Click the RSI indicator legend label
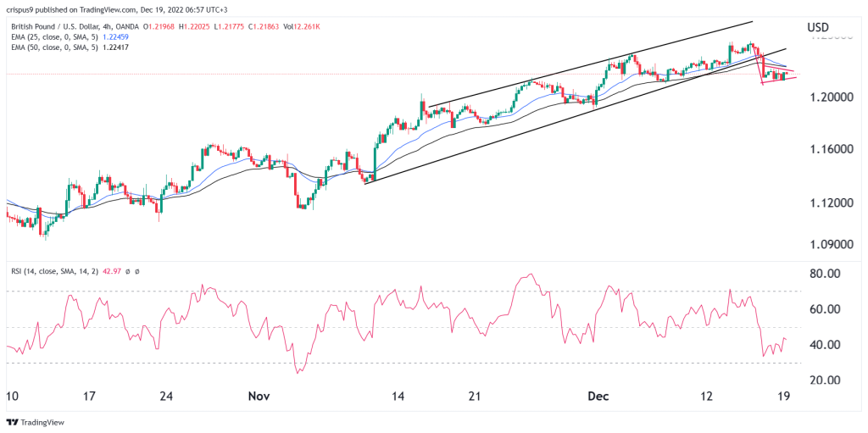 (x=48, y=270)
